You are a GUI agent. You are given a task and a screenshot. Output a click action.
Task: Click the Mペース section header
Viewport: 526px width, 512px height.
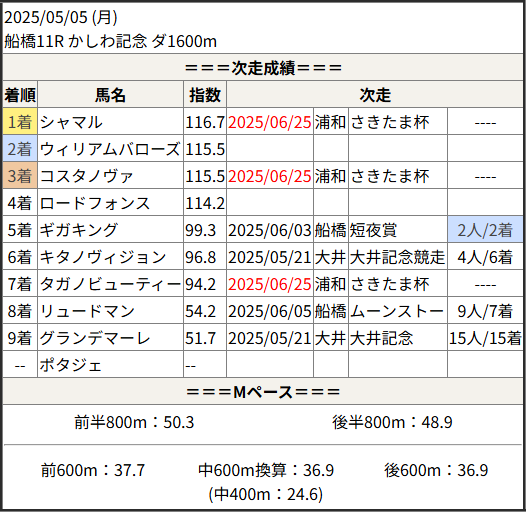263,392
